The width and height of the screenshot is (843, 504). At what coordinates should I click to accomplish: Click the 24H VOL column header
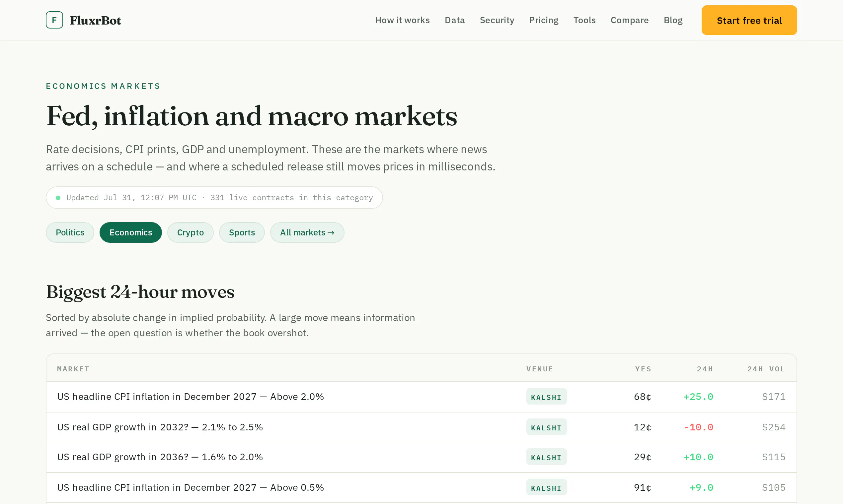(x=766, y=369)
